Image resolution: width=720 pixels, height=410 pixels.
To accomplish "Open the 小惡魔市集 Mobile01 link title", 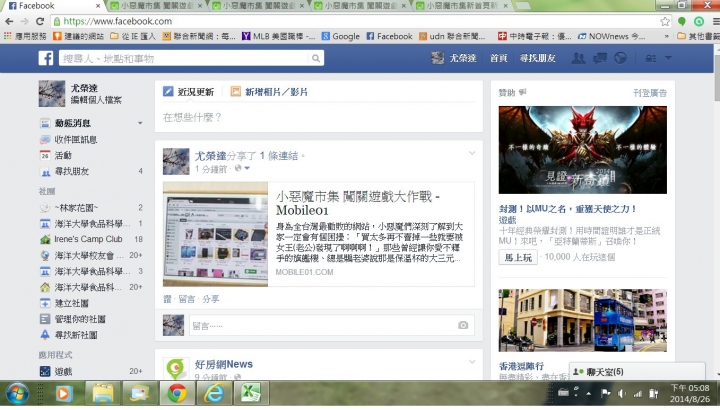I will click(358, 203).
